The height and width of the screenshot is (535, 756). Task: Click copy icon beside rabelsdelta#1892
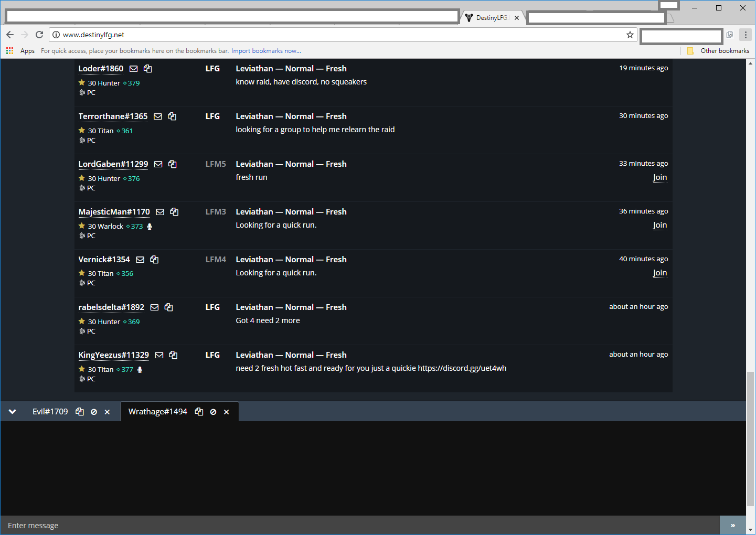click(x=168, y=307)
